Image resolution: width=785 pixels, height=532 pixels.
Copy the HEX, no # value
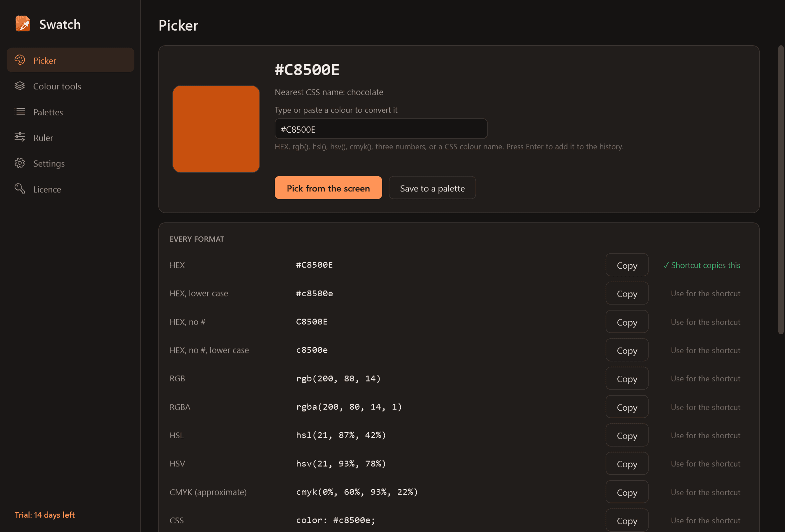(x=627, y=322)
